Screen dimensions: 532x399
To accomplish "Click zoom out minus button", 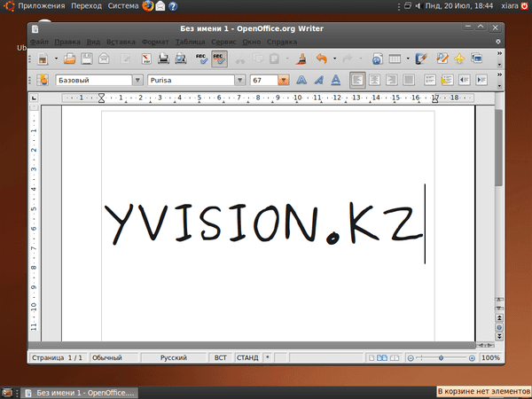I will click(x=411, y=358).
